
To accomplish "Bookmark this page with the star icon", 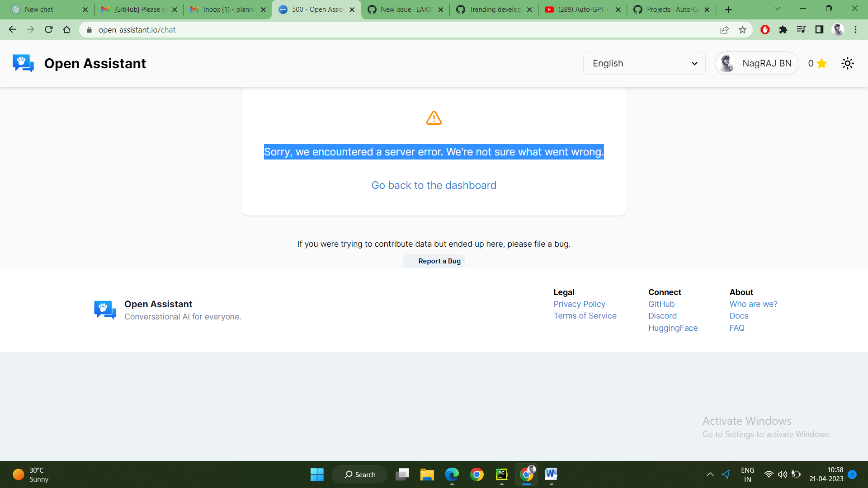I will click(x=742, y=30).
